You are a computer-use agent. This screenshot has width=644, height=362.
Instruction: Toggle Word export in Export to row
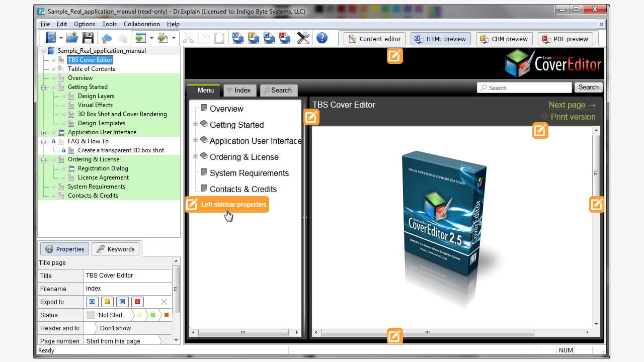tap(122, 302)
